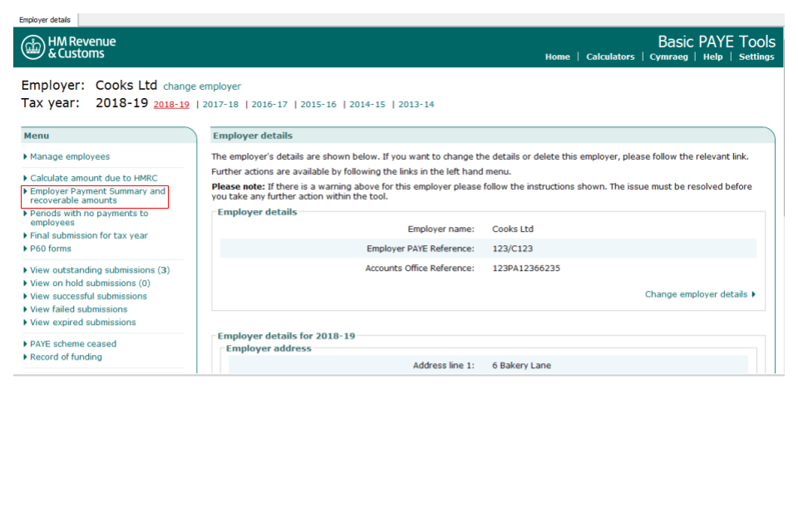Click the Basic PAYE Tools title
Image resolution: width=798 pixels, height=532 pixels.
717,42
